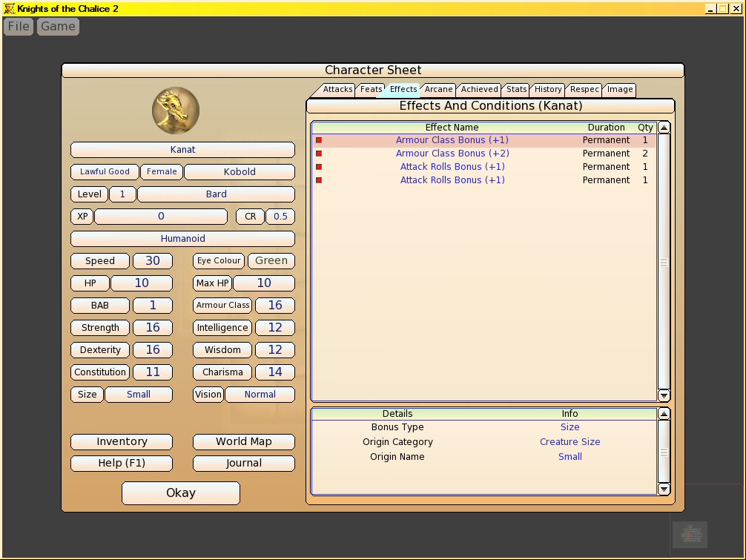Screen dimensions: 746x560
Task: Click the red square beside Armour Class Bonus (+1)
Action: (319, 140)
